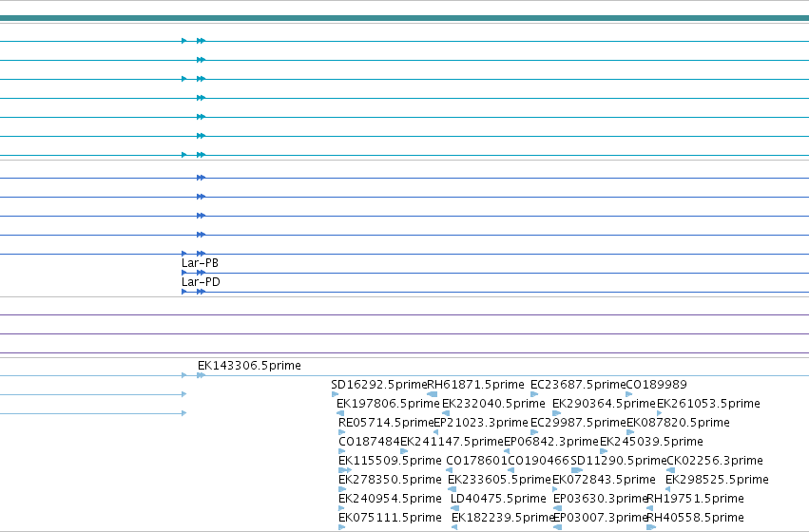The width and height of the screenshot is (809, 532).
Task: Select the EK232040.5prime label
Action: pos(493,404)
